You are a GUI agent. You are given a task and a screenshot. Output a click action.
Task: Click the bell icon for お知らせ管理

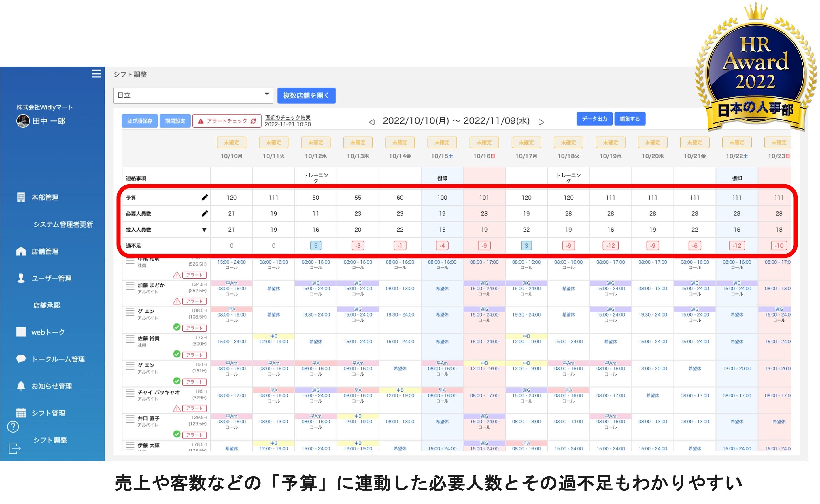point(21,386)
